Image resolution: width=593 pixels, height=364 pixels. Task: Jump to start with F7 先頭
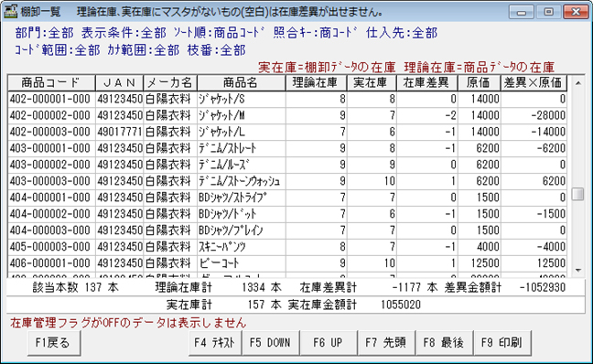click(386, 343)
